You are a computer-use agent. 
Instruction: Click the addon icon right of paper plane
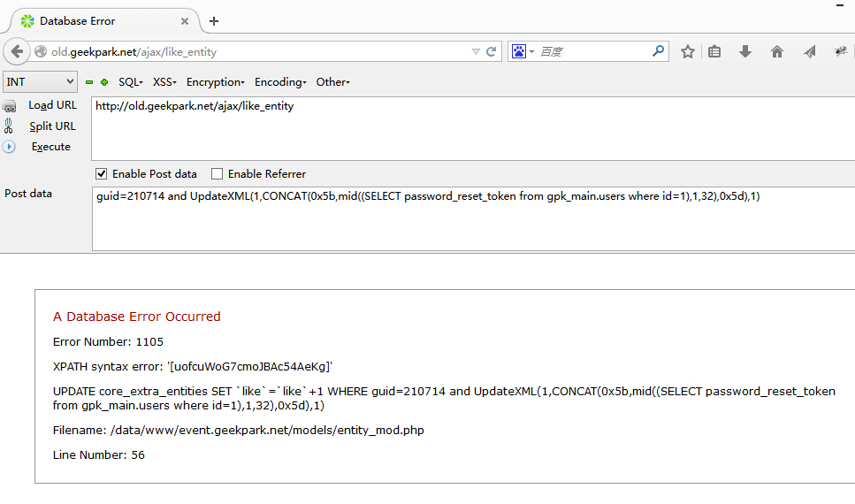(x=840, y=51)
